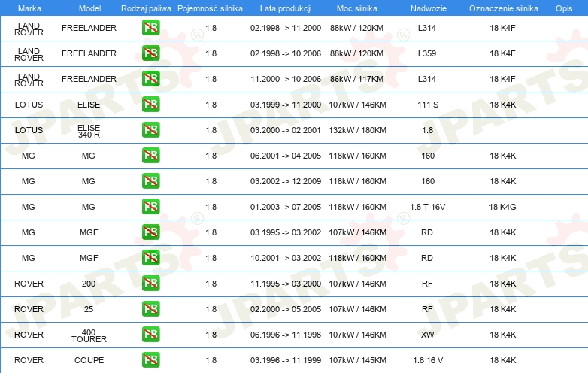This screenshot has width=588, height=373.
Task: Click the COUPE model name
Action: 89,360
